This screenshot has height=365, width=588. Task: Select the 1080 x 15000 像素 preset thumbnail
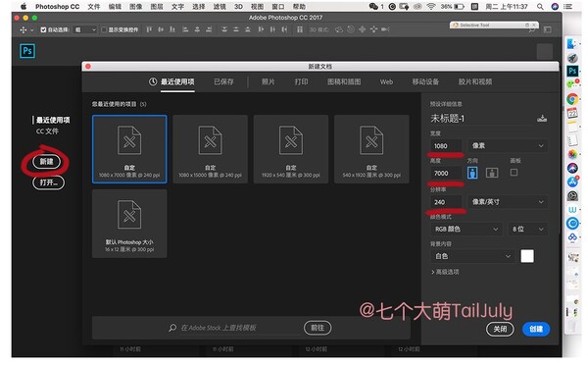pyautogui.click(x=210, y=149)
